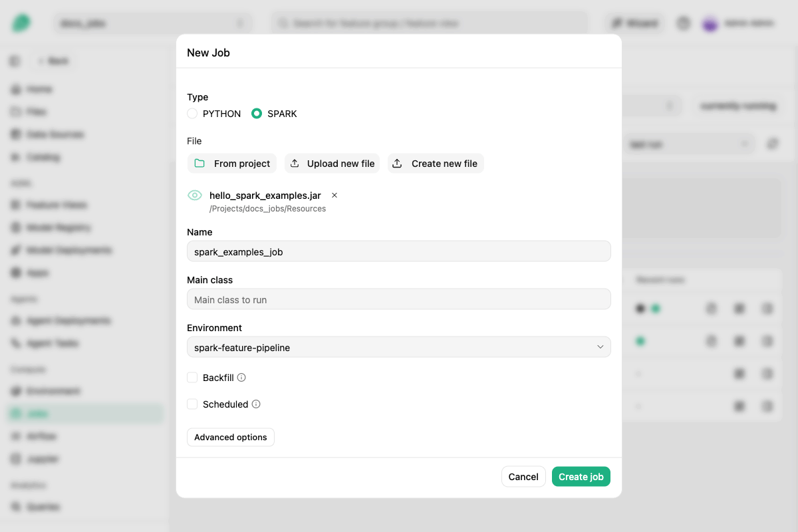Click the Name field containing spark_examples_job
The width and height of the screenshot is (798, 532).
(399, 251)
